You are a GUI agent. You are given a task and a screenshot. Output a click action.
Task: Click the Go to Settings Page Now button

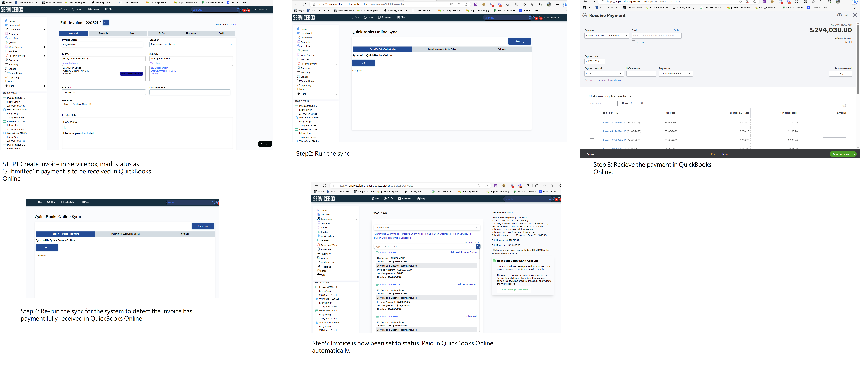tap(514, 290)
